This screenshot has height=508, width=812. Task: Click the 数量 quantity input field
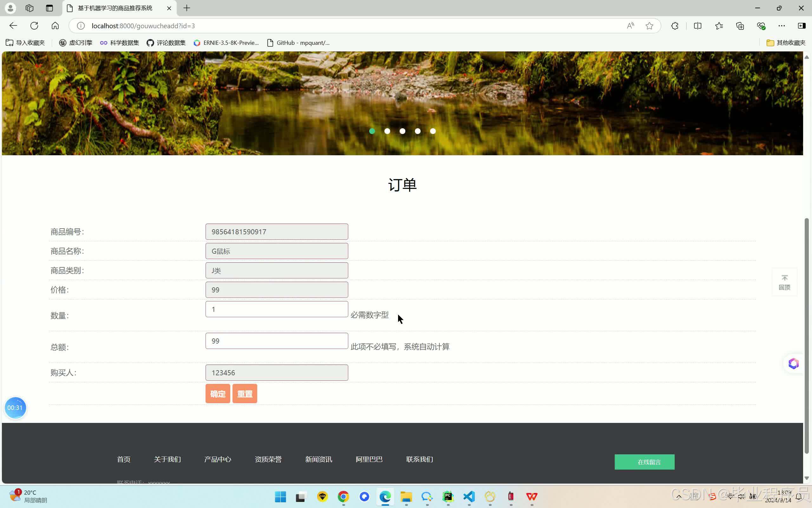(x=277, y=309)
